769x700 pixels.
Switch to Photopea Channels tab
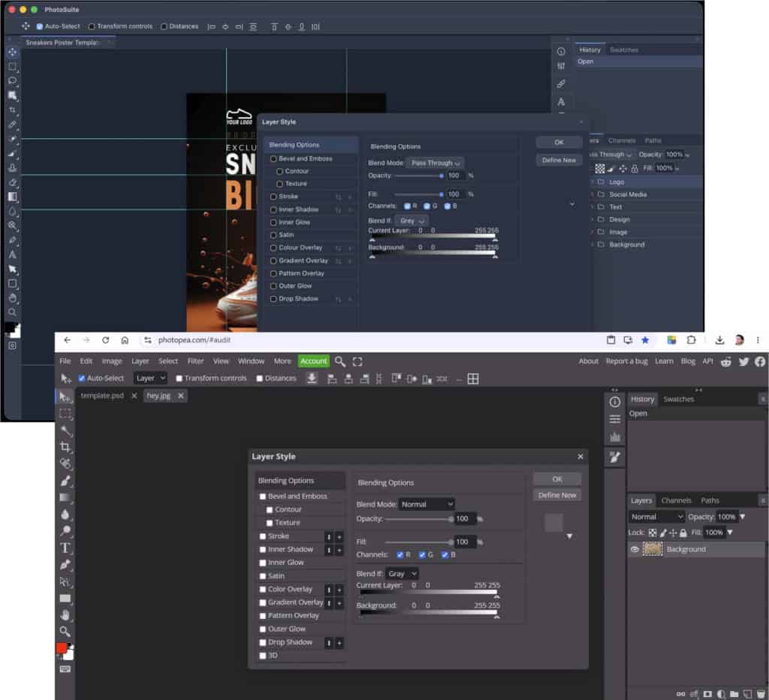point(676,501)
